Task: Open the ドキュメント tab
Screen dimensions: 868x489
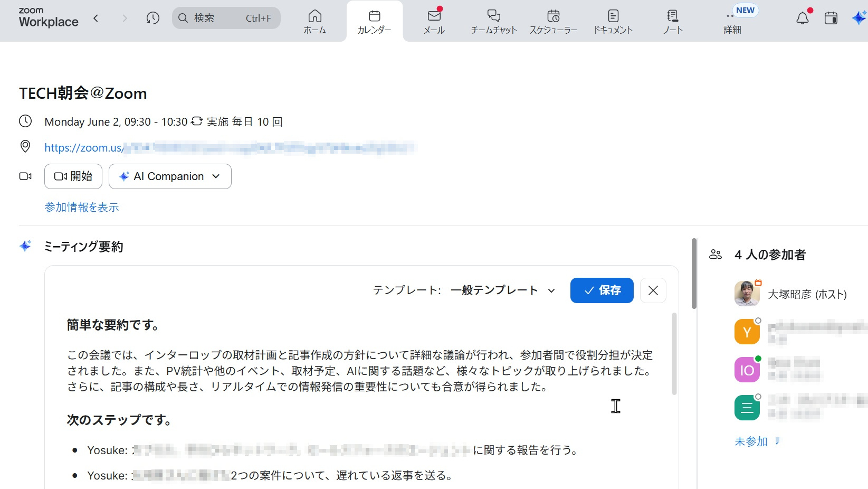Action: click(x=613, y=22)
